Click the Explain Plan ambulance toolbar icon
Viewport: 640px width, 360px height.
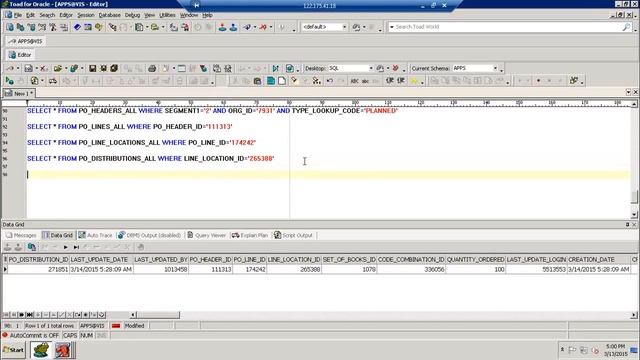[x=53, y=81]
